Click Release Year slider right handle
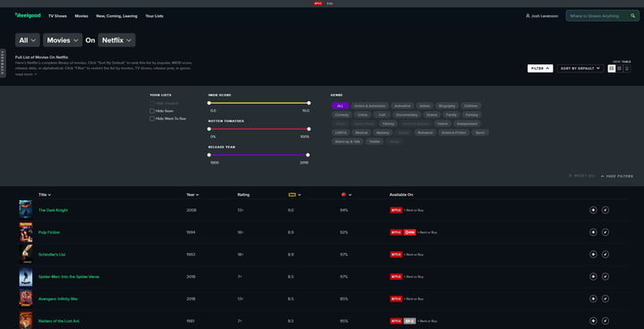This screenshot has height=329, width=644. [x=308, y=155]
